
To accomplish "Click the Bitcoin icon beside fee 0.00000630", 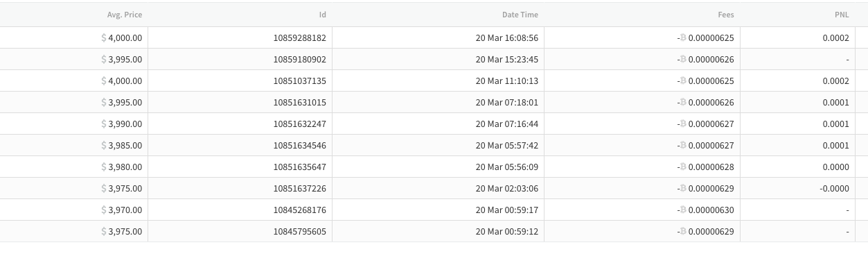I will [683, 210].
